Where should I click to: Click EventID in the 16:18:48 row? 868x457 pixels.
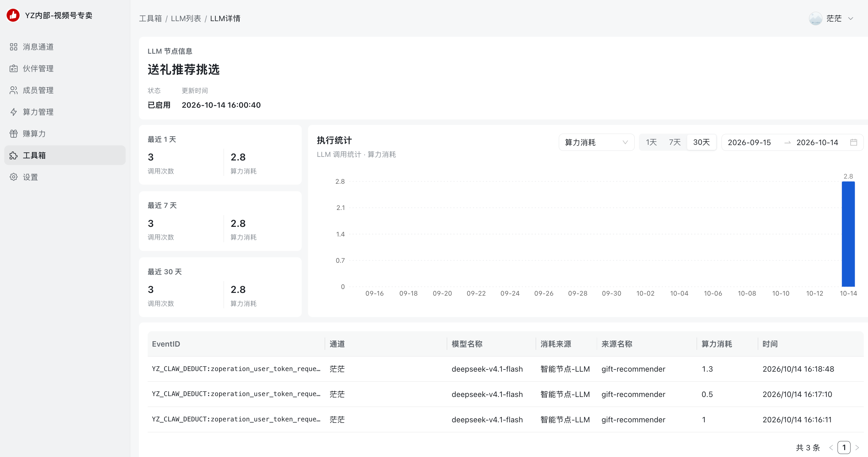tap(236, 369)
